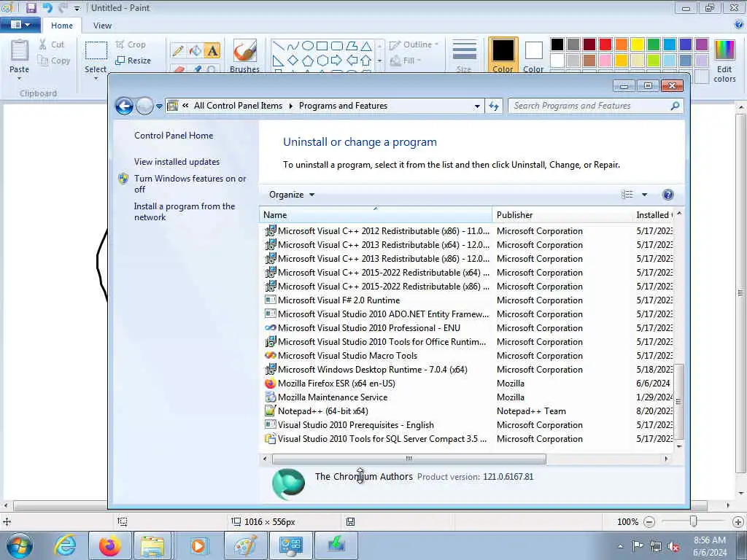Click All Control Panel Items breadcrumb

tap(238, 106)
